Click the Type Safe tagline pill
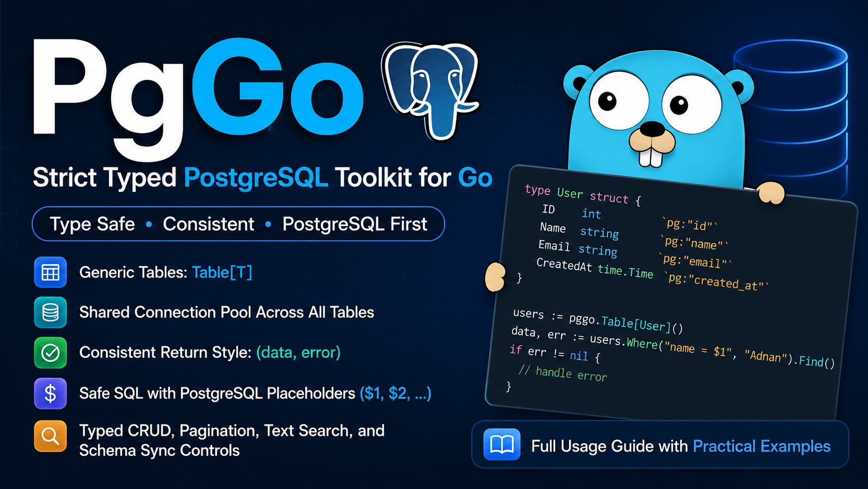 coord(238,224)
